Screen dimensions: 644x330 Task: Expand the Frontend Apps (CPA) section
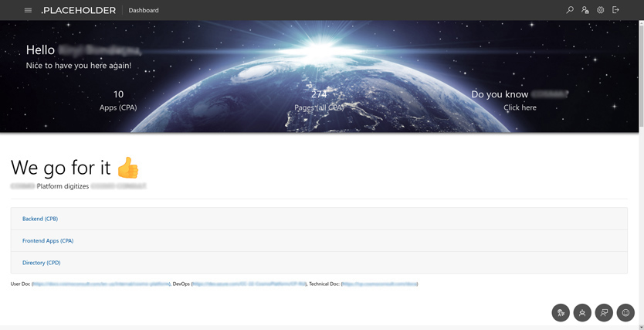[x=48, y=241]
